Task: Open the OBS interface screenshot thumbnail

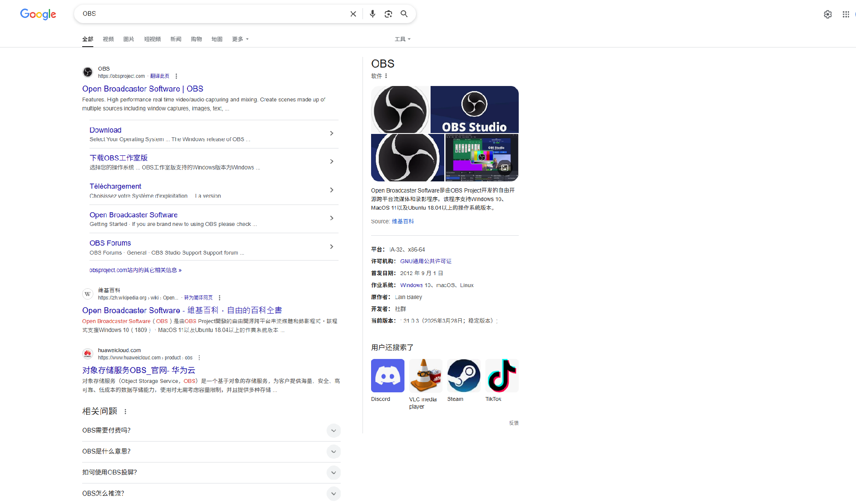Action: [482, 157]
